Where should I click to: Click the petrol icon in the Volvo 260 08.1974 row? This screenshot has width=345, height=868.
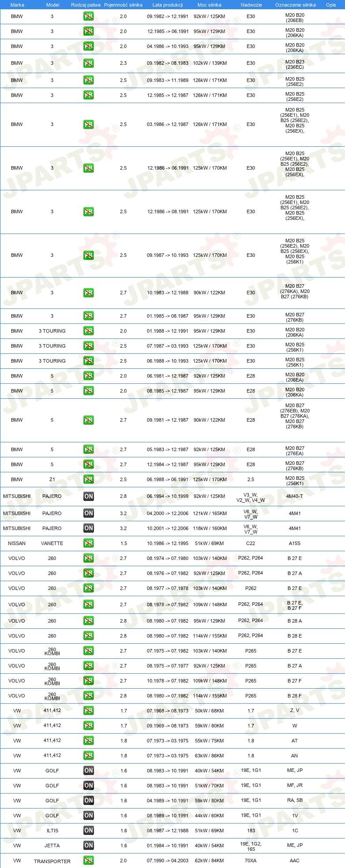click(x=89, y=558)
